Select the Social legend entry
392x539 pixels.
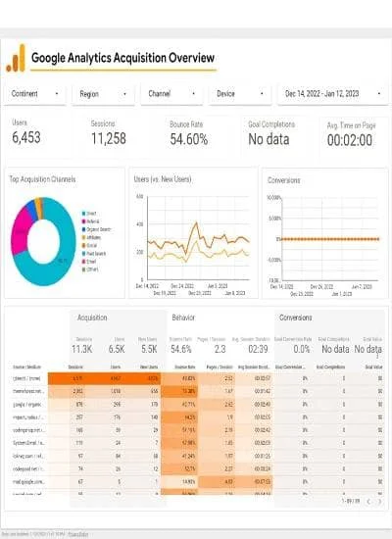[x=89, y=245]
